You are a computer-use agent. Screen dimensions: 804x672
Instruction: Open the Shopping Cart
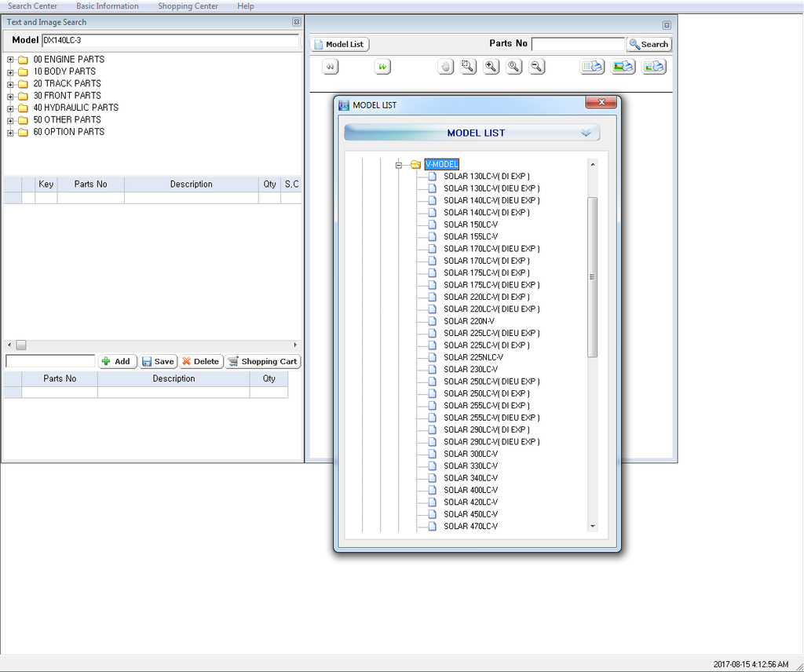(x=263, y=361)
